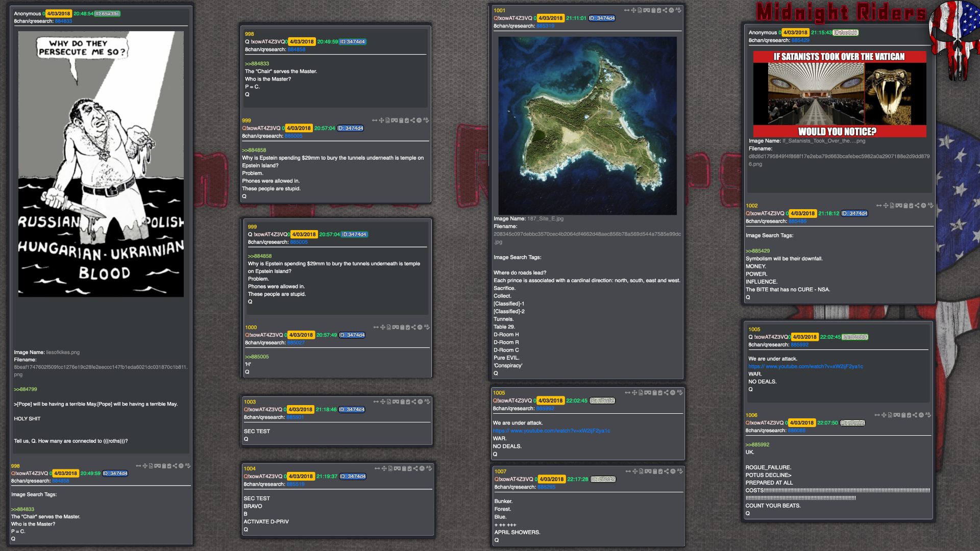Click the clipboard checkmark icon on post 1004
Screen dimensions: 980x551
(409, 468)
